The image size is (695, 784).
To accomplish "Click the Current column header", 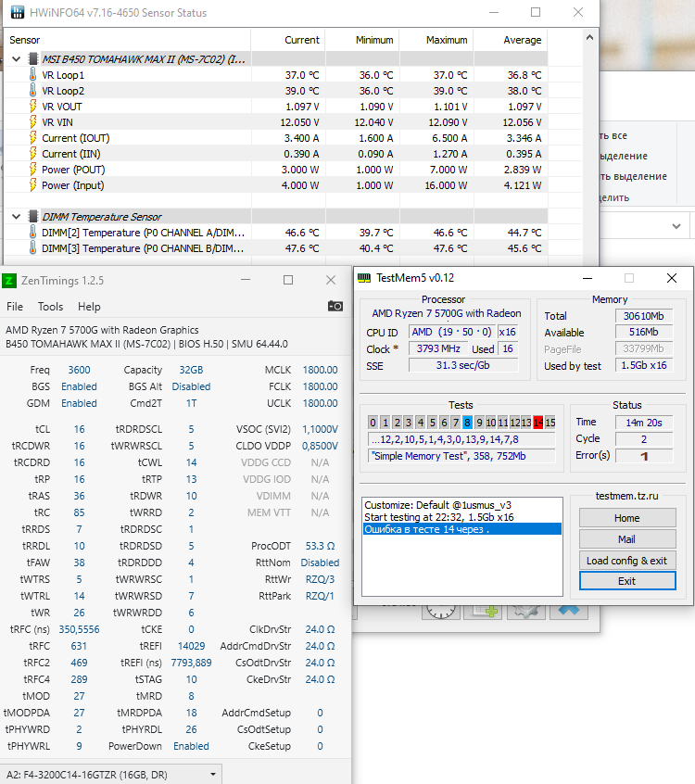I will point(288,40).
